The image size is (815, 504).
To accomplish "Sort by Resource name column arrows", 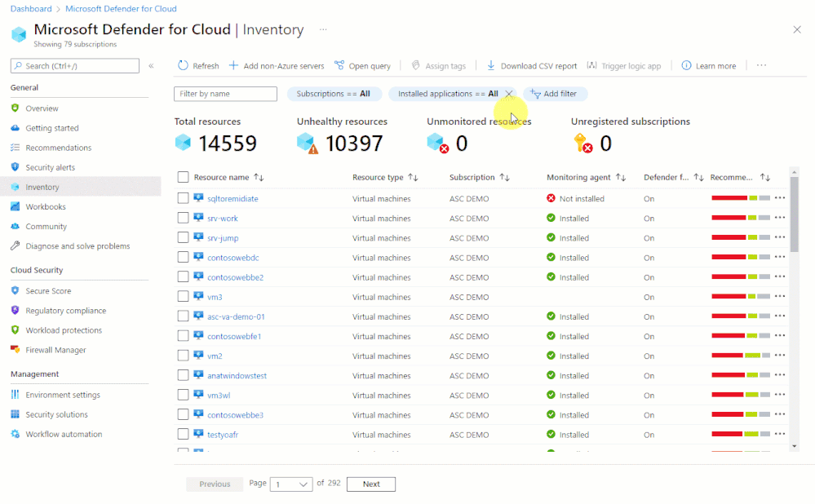I will (x=259, y=178).
